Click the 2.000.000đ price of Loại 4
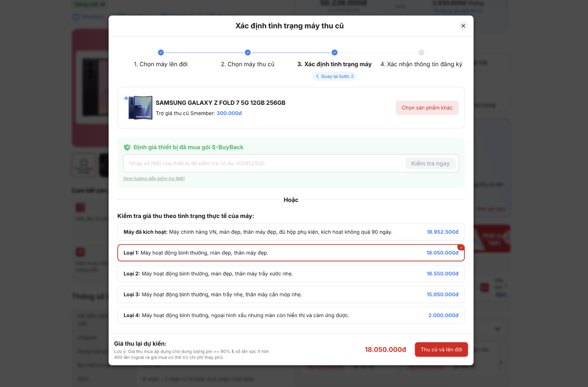This screenshot has height=387, width=588. (x=443, y=315)
